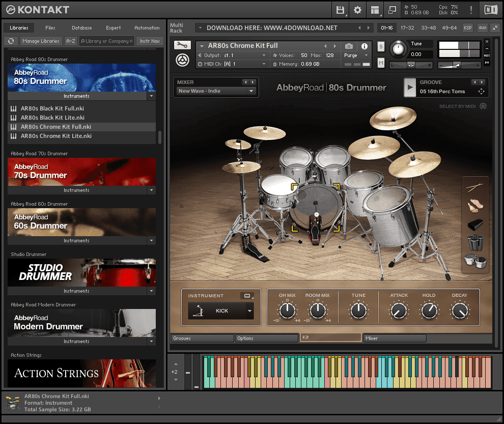The height and width of the screenshot is (424, 504).
Task: Select the hand claps icon
Action: [x=475, y=206]
